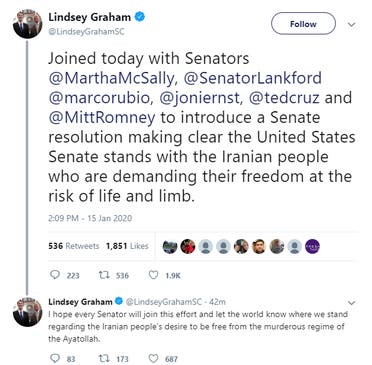Click the verified badge next to Lindsey Graham's name
Image resolution: width=372 pixels, height=365 pixels.
(140, 17)
